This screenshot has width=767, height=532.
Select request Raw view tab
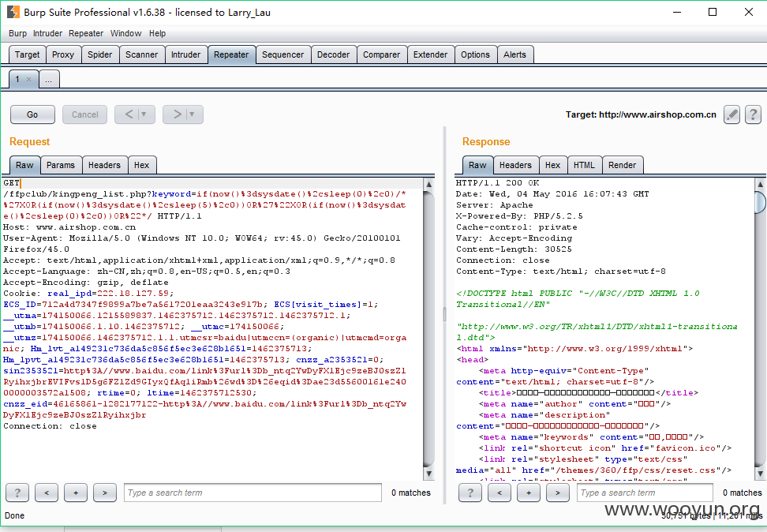pos(24,165)
